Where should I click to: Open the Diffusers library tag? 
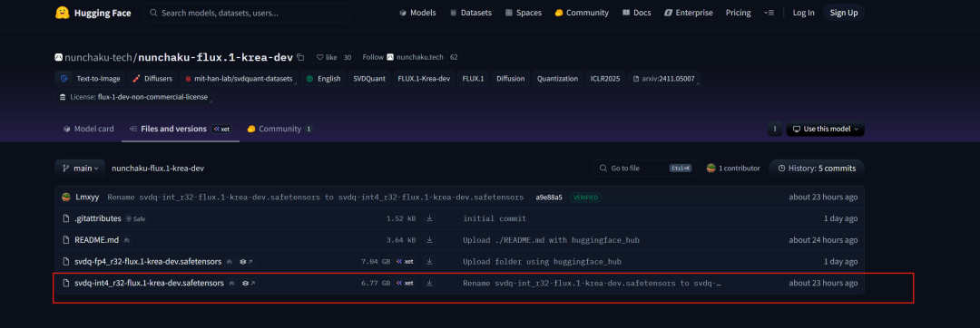152,79
